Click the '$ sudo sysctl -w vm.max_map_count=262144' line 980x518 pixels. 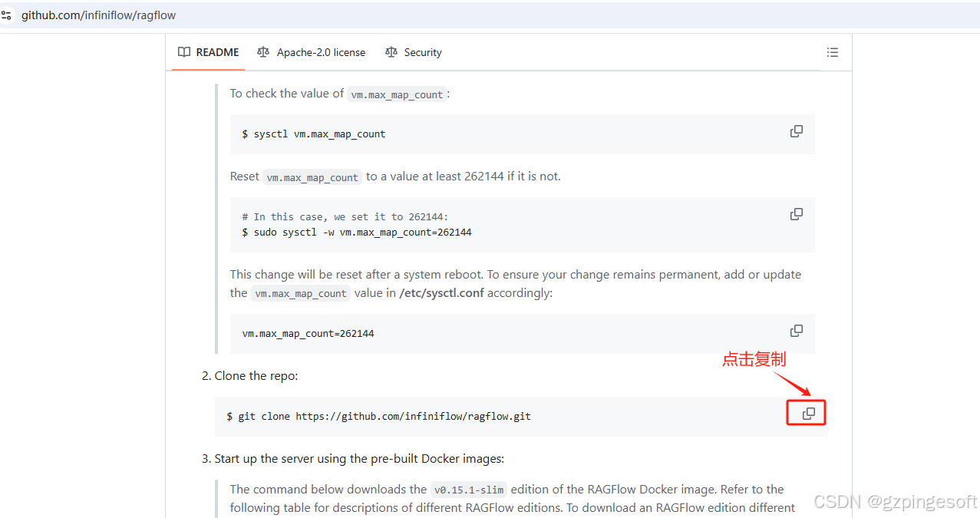[357, 232]
